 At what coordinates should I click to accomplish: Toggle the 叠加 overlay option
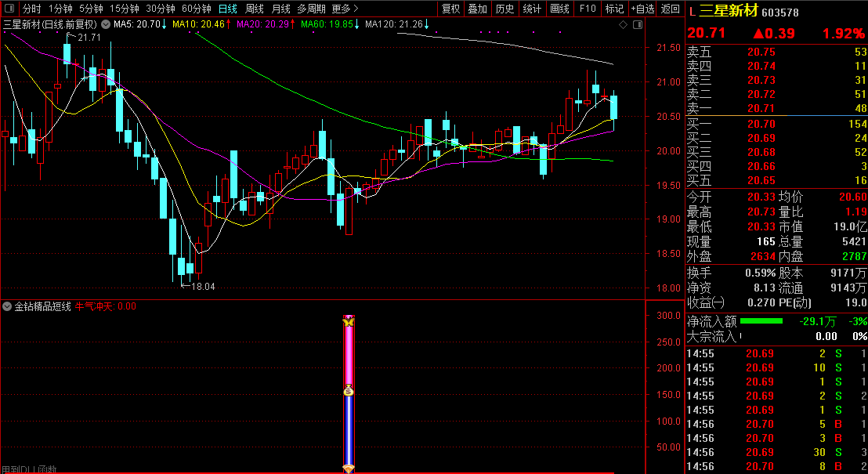477,9
